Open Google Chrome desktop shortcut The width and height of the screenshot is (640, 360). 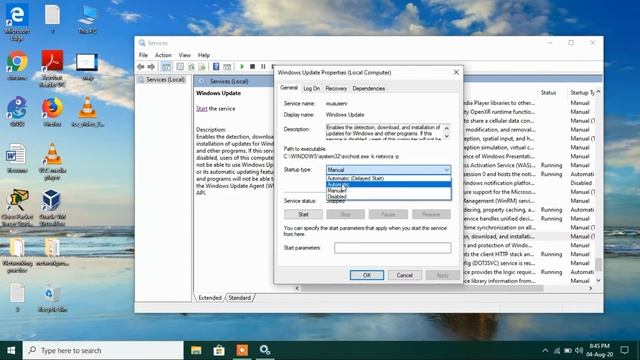click(17, 65)
